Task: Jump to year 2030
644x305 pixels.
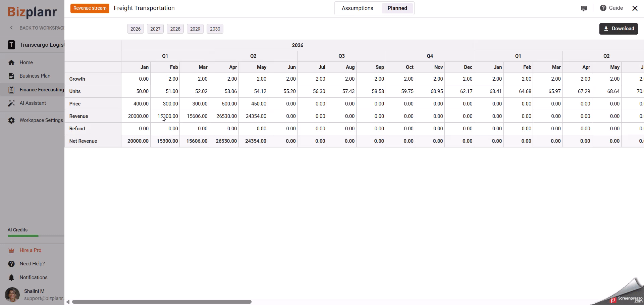Action: click(215, 29)
